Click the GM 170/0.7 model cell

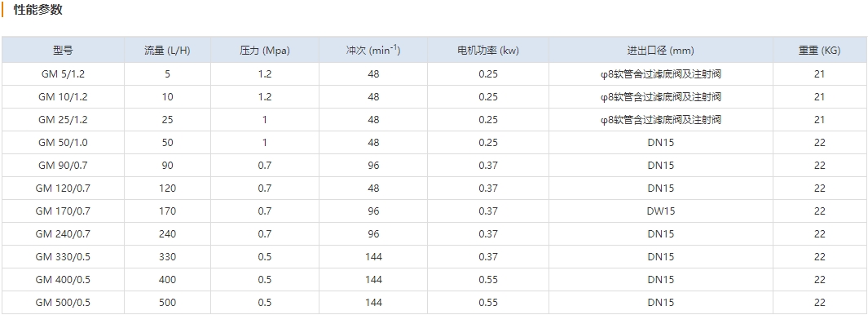(63, 211)
